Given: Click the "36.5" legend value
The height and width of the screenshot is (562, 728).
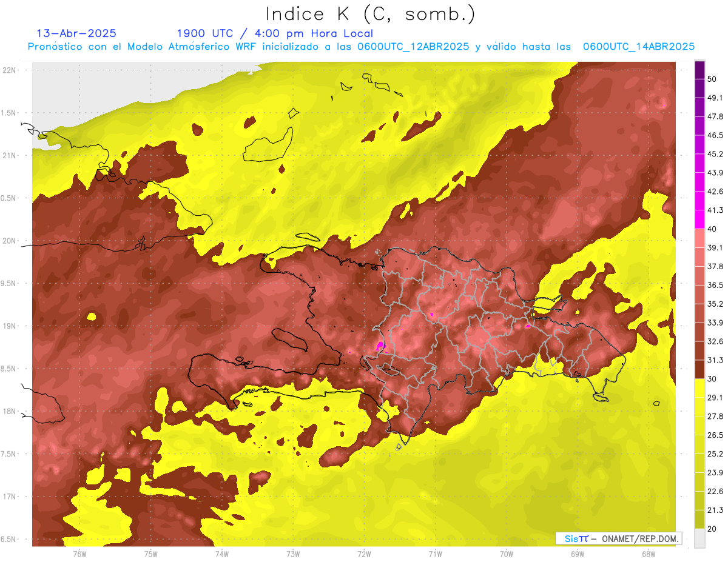Looking at the screenshot, I should [715, 285].
